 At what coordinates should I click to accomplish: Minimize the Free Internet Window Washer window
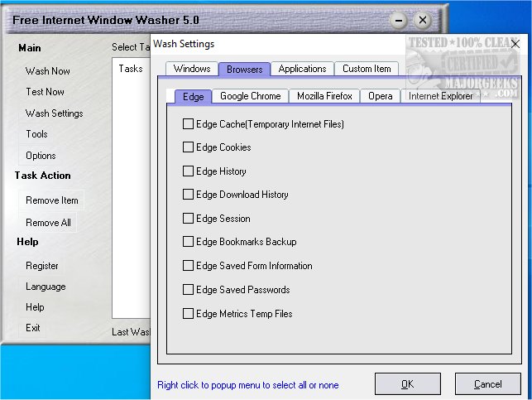click(399, 21)
